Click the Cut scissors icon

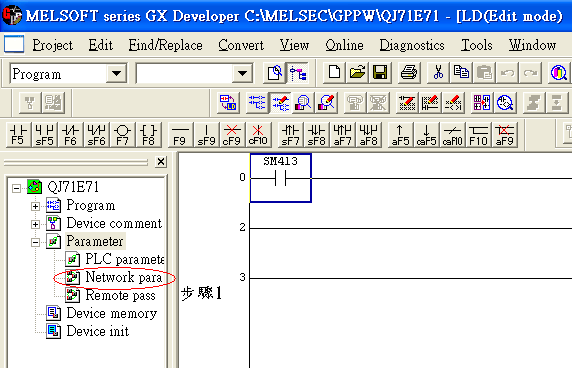438,73
